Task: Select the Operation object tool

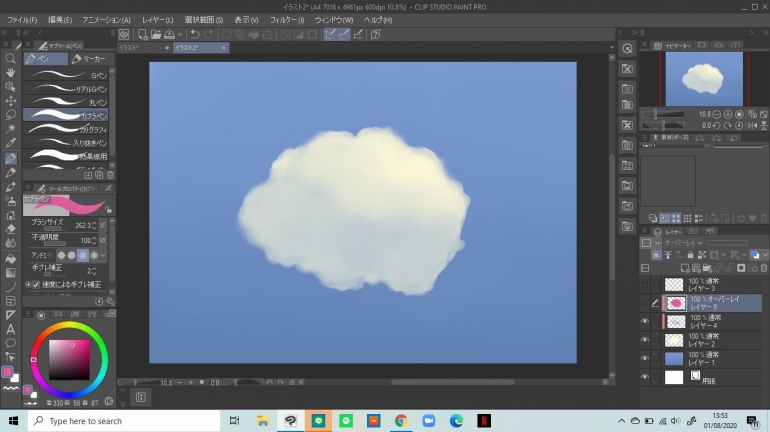Action: coord(10,87)
